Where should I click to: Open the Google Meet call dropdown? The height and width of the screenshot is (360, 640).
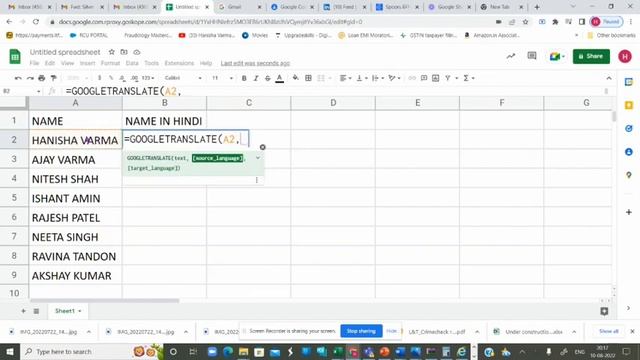click(x=557, y=56)
